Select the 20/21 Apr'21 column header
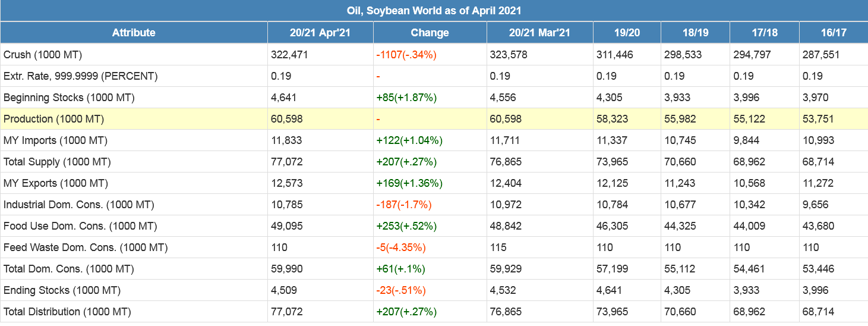The image size is (868, 326). coord(320,33)
